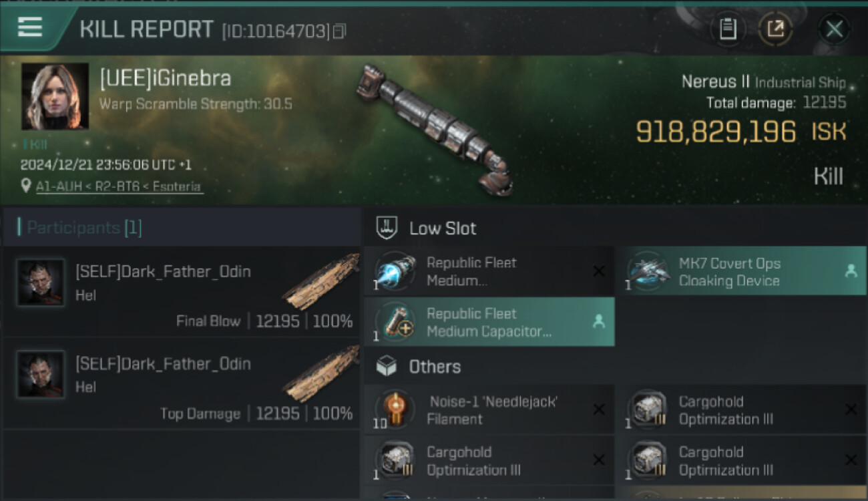Click the 918,829,196 ISK value
The height and width of the screenshot is (501, 868).
(715, 132)
